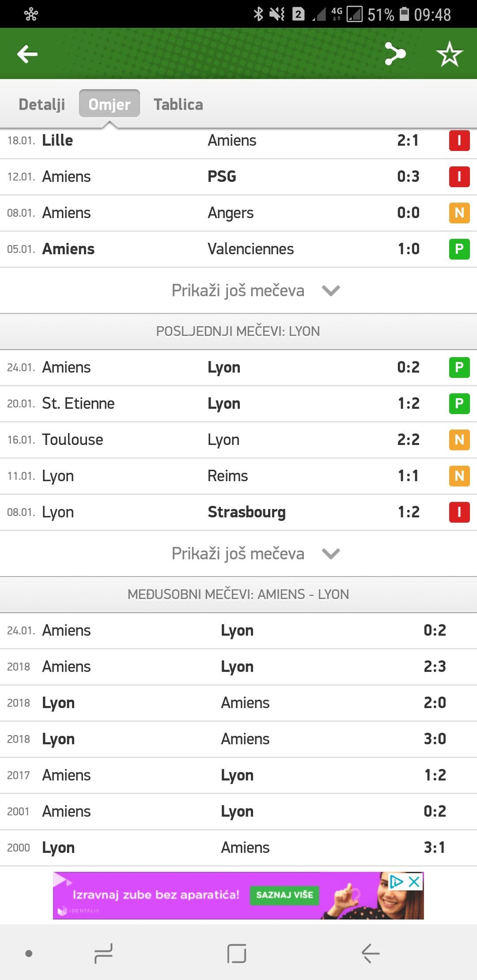Screen dimensions: 477x980
Task: Open the Tablica tab
Action: (x=178, y=105)
